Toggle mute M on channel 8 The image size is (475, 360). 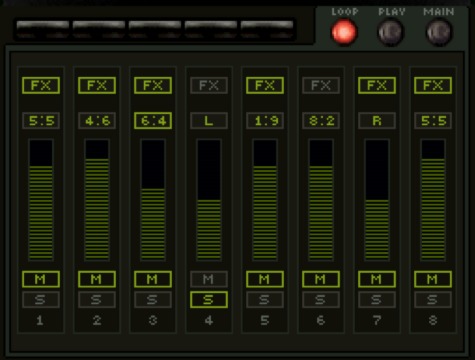click(433, 279)
